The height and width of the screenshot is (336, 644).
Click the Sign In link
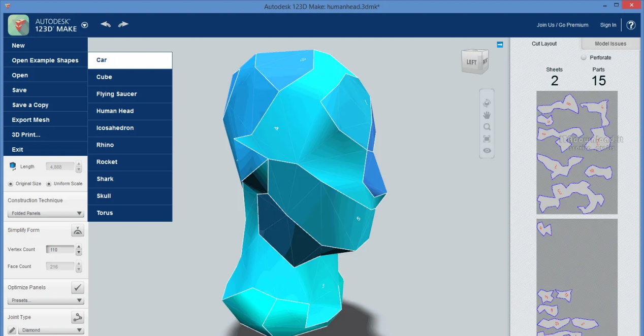point(608,25)
